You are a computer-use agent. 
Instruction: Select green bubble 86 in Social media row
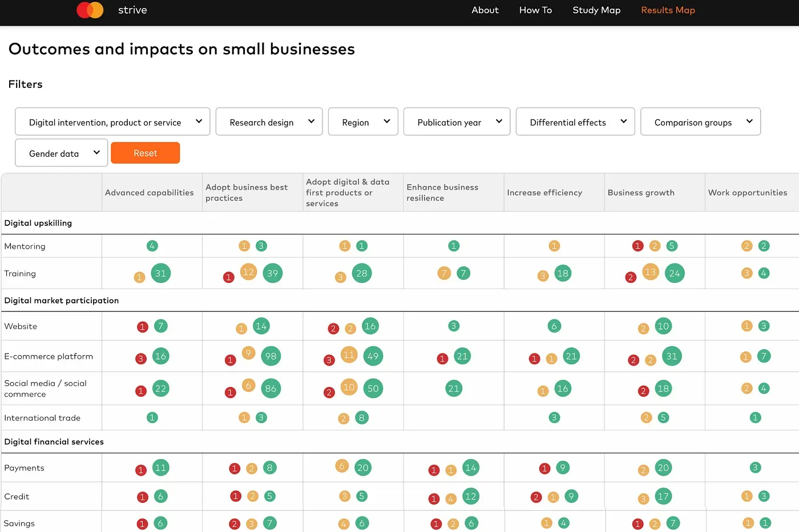271,389
